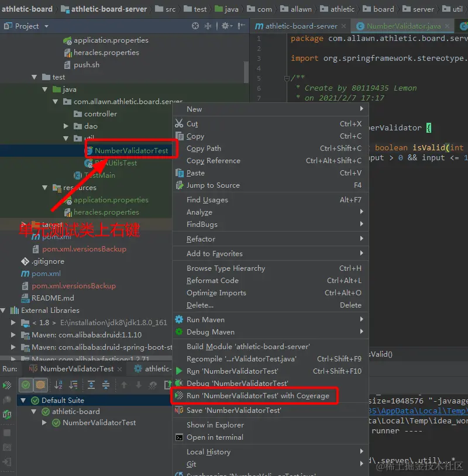The width and height of the screenshot is (468, 476).
Task: Open FindBugs submenu
Action: tap(271, 225)
